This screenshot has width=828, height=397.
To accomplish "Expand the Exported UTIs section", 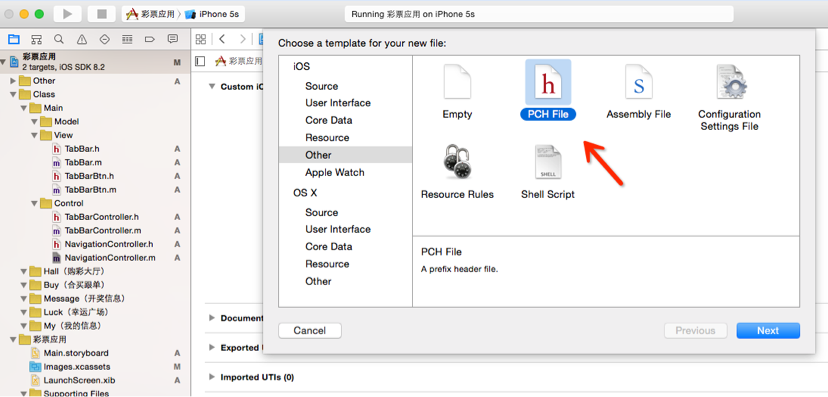I will tap(212, 347).
